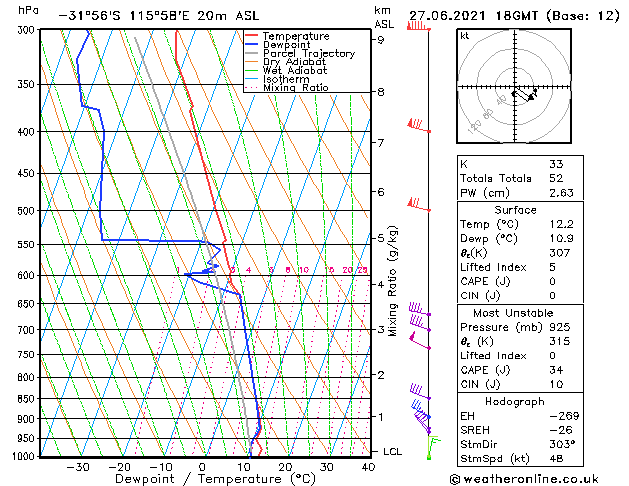Click the Most Unstable section heading

[x=513, y=313]
